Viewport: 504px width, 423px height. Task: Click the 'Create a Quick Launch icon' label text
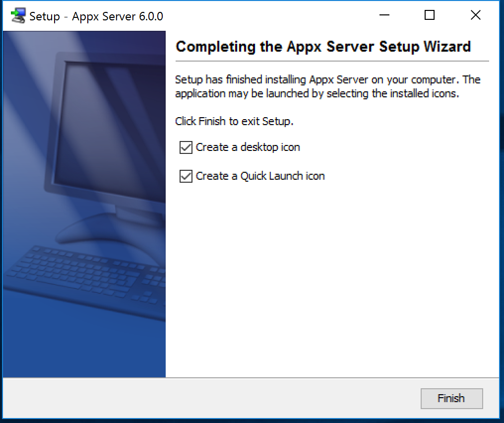coord(260,176)
